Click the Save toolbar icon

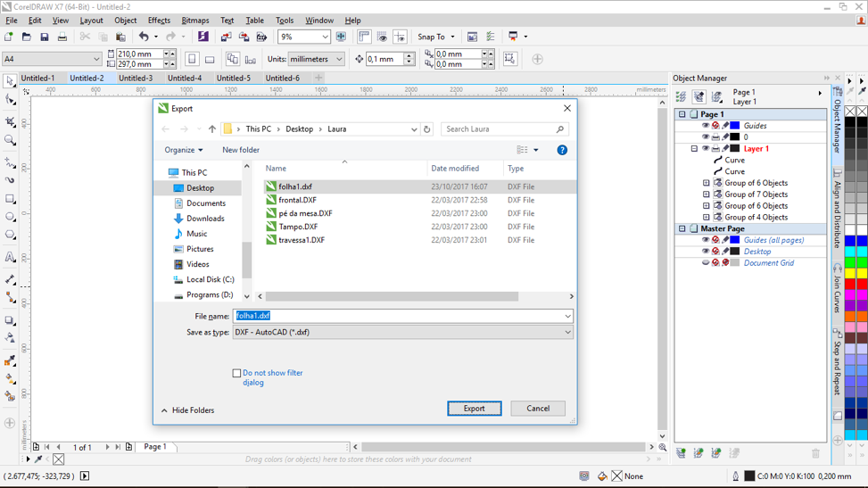point(45,37)
